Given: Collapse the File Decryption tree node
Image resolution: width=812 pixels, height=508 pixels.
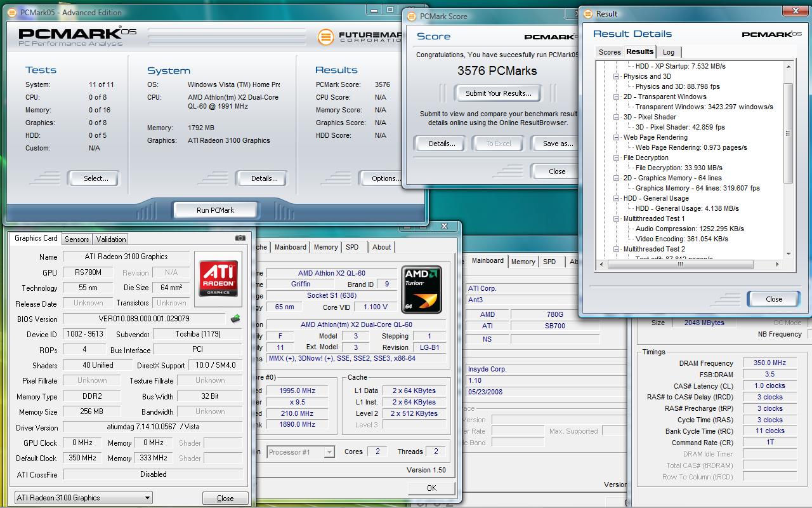Looking at the screenshot, I should (617, 157).
